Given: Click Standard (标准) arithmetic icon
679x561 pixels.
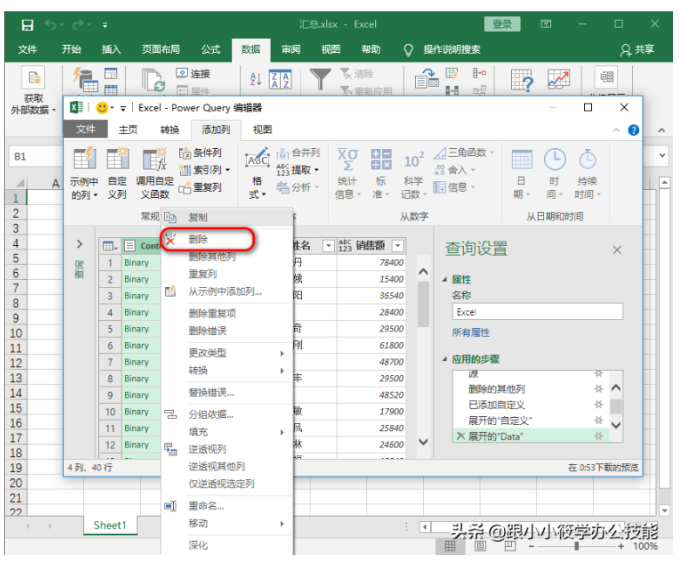Looking at the screenshot, I should (x=381, y=160).
